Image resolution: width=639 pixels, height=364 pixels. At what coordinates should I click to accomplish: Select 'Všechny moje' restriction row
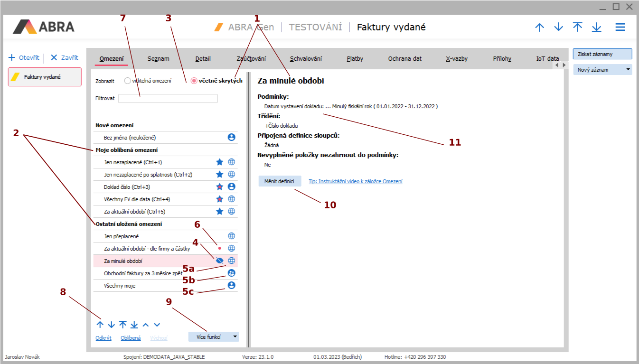164,285
